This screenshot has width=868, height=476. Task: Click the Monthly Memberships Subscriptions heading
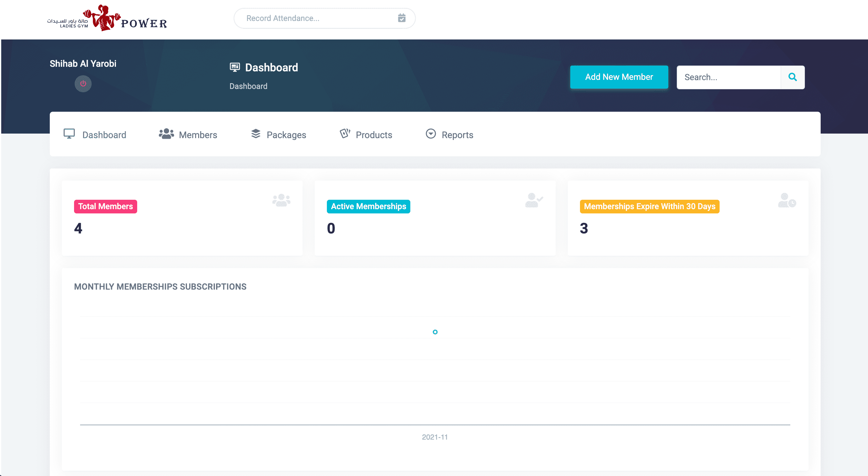point(160,287)
